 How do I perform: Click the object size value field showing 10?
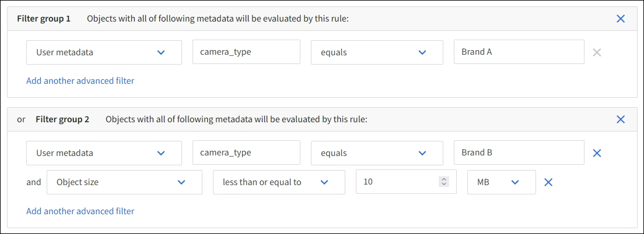click(x=397, y=182)
